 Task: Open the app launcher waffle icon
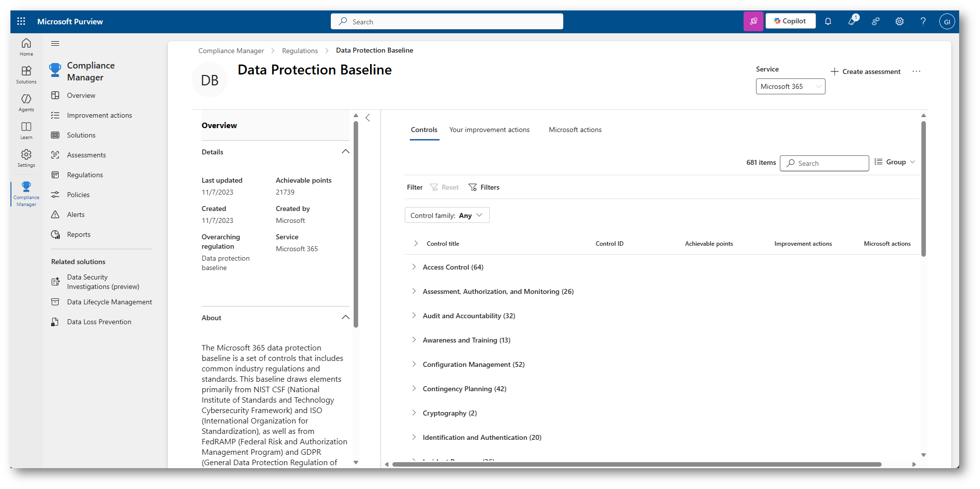[21, 21]
